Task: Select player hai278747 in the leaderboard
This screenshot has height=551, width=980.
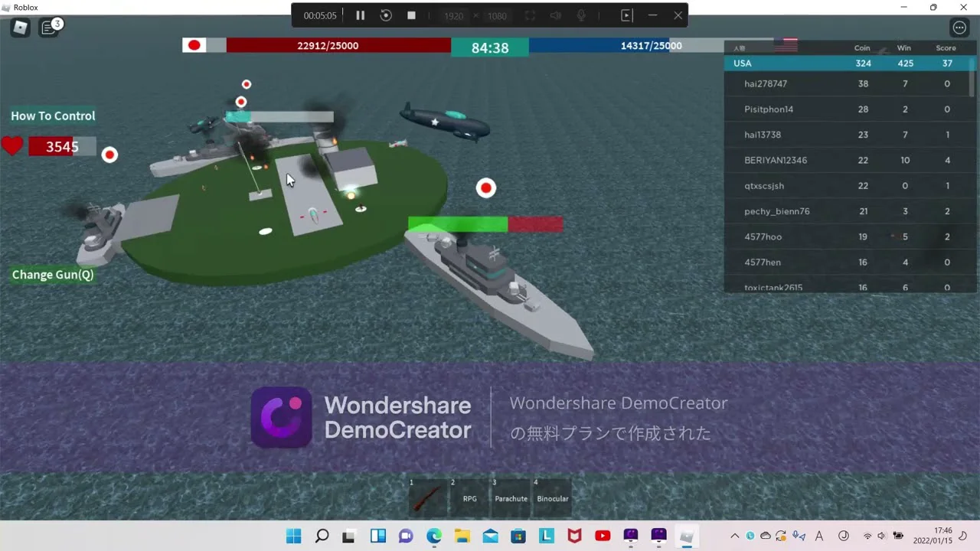Action: click(847, 83)
